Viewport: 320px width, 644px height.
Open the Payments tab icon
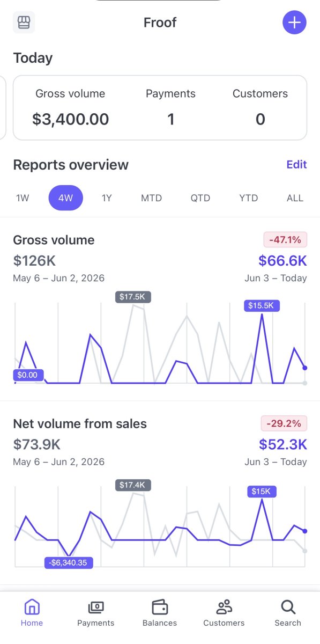coord(96,607)
